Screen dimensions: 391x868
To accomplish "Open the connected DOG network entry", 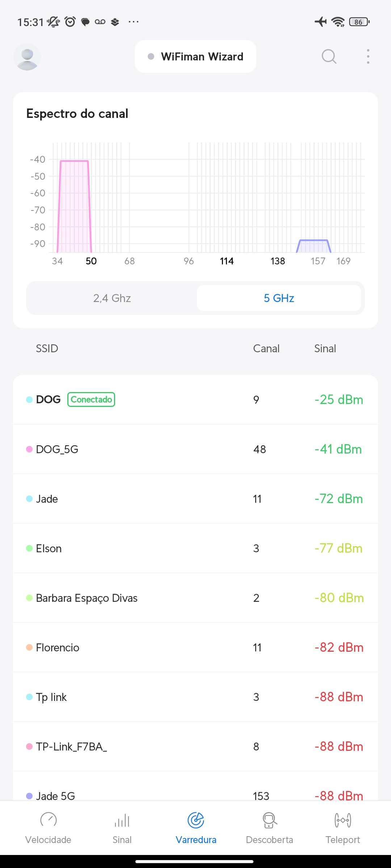I will pyautogui.click(x=195, y=400).
